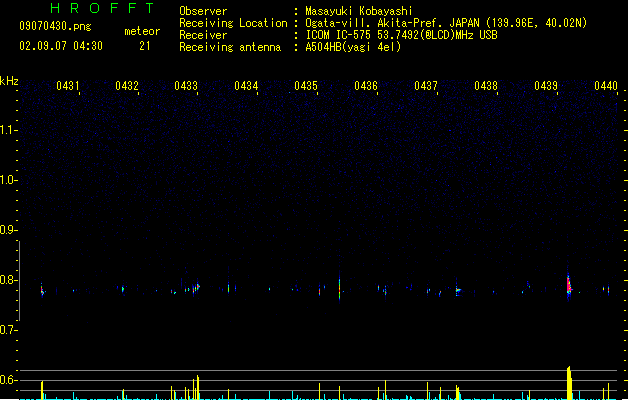Click time marker 0434
This screenshot has width=629, height=400.
(246, 86)
